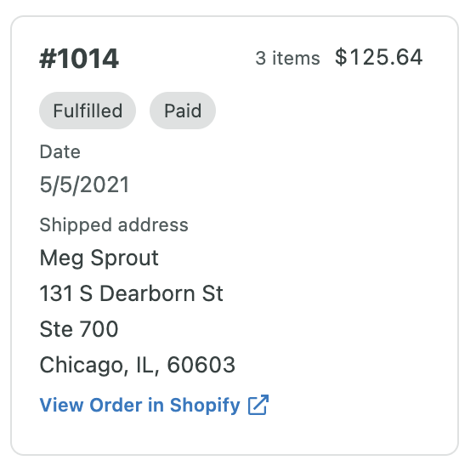
Task: Click the View Order in Shopify link
Action: [154, 406]
